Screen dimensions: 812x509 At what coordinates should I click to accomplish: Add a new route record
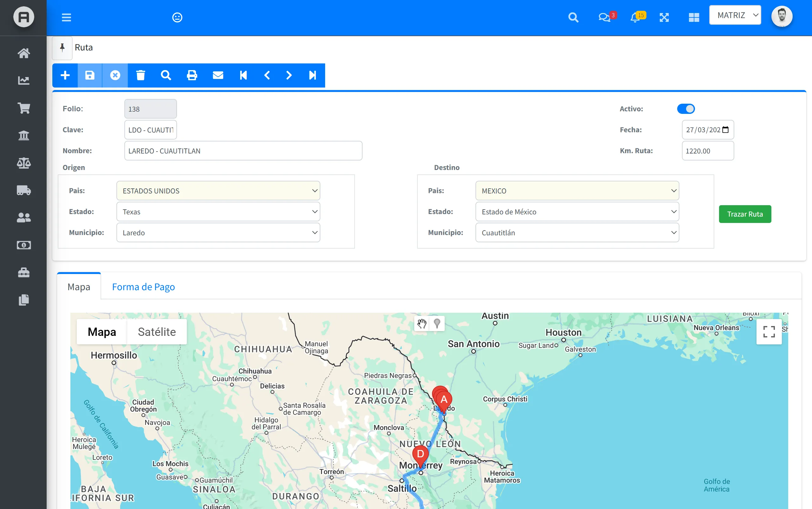65,75
